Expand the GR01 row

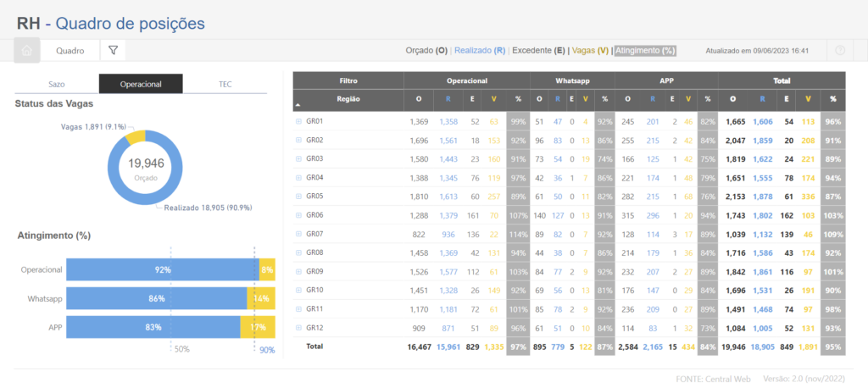tap(299, 121)
